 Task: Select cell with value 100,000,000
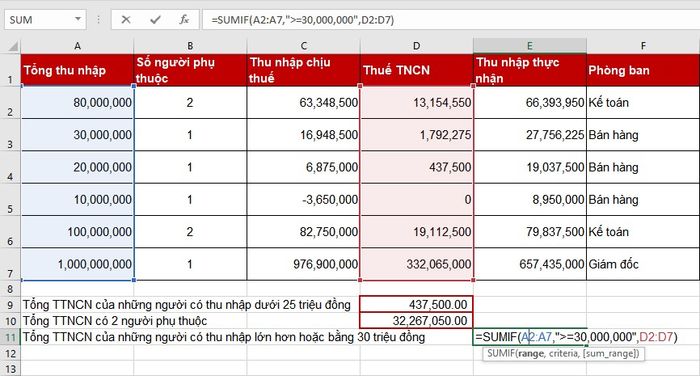tap(77, 232)
